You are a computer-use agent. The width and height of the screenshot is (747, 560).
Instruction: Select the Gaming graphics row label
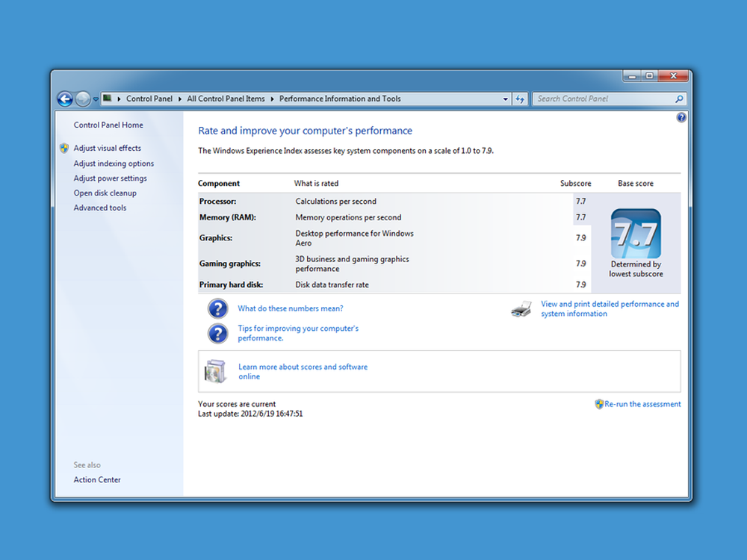[230, 264]
